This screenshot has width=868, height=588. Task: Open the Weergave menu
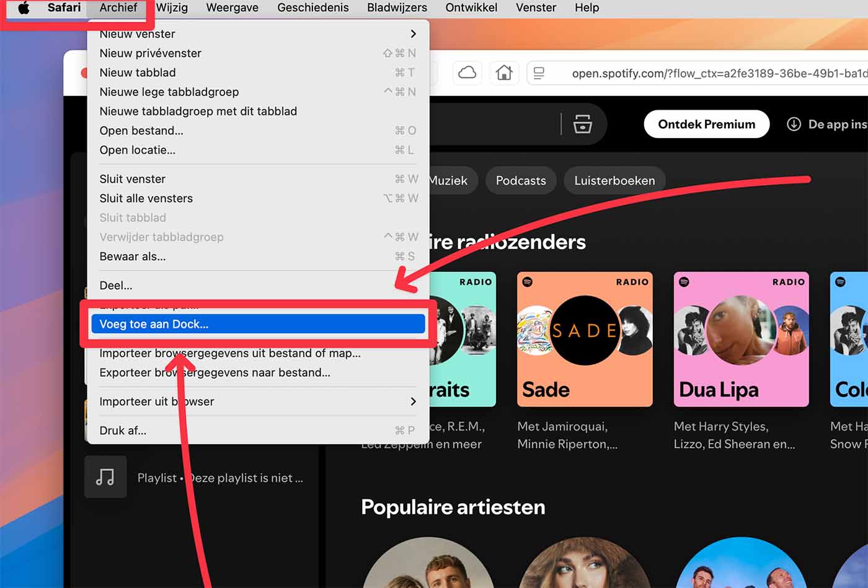pyautogui.click(x=232, y=7)
